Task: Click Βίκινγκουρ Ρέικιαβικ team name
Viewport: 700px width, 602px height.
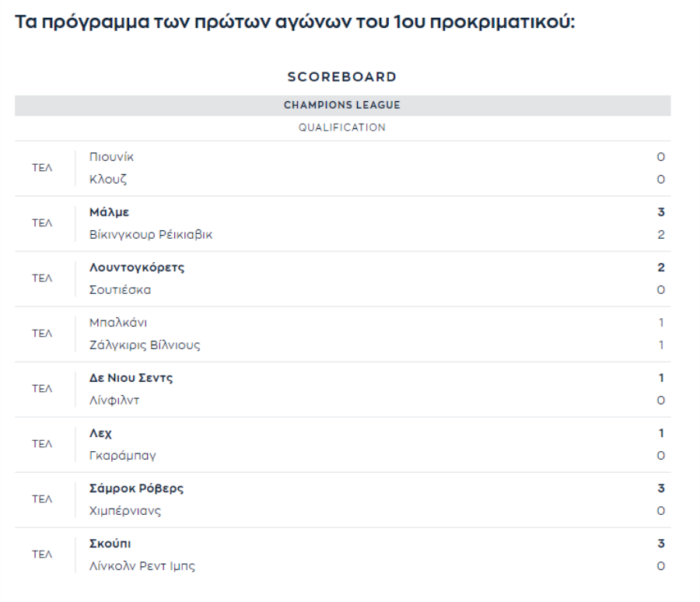Action: (x=151, y=234)
